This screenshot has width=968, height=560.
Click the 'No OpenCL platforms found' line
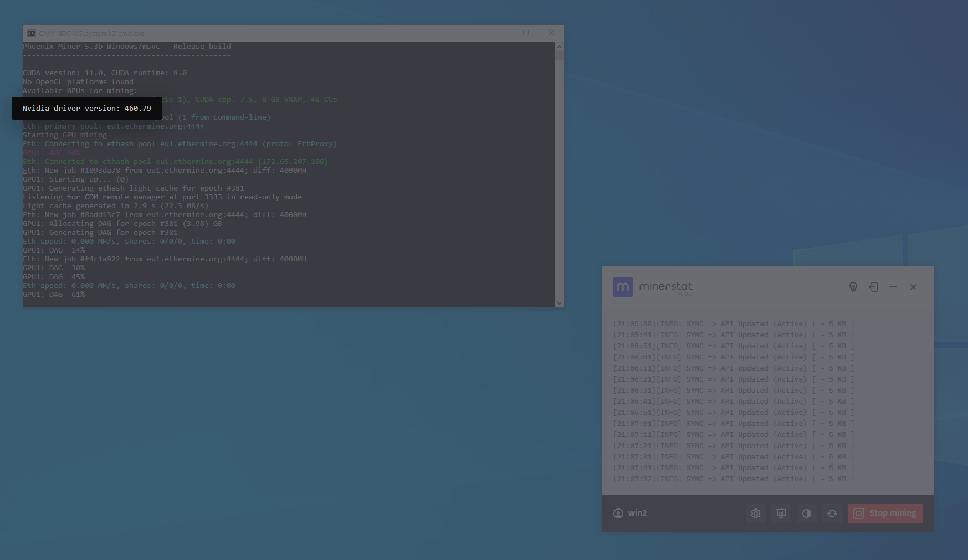[78, 82]
